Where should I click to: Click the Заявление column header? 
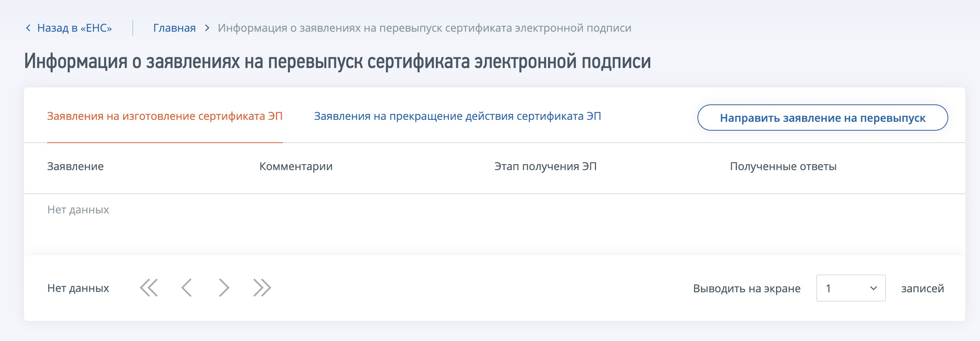(x=75, y=166)
